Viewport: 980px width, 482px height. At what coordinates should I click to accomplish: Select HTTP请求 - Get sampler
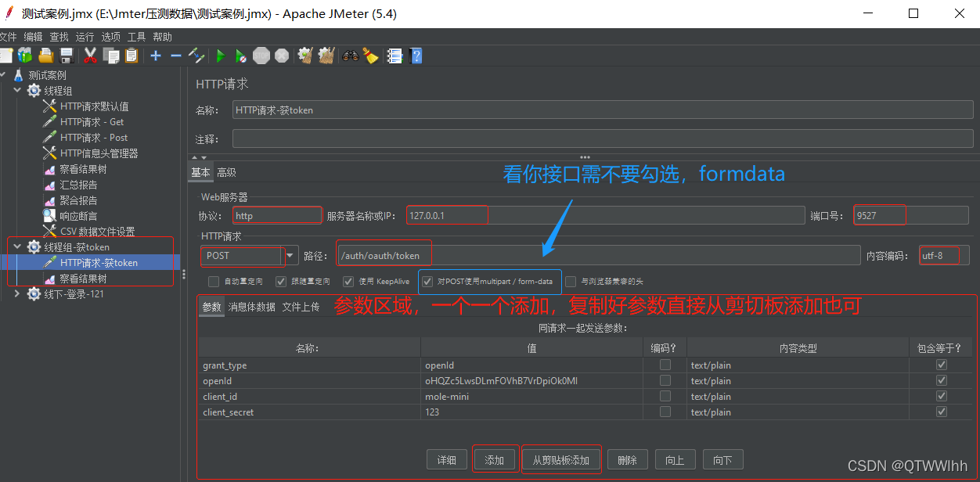coord(92,122)
